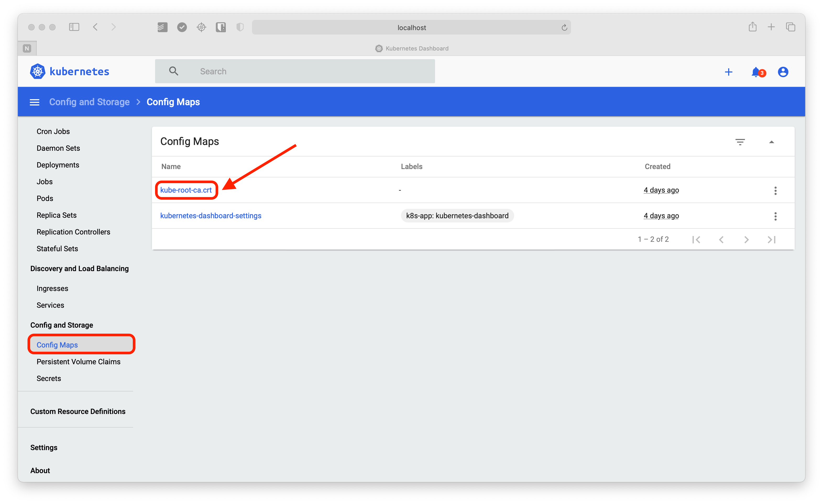Click the pinned N tab
This screenshot has width=823, height=504.
tap(27, 48)
